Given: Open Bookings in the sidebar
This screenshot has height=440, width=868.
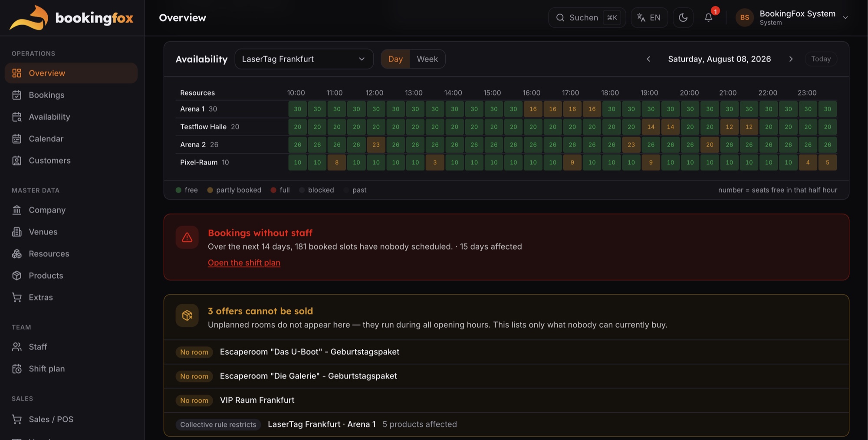Looking at the screenshot, I should pos(71,95).
